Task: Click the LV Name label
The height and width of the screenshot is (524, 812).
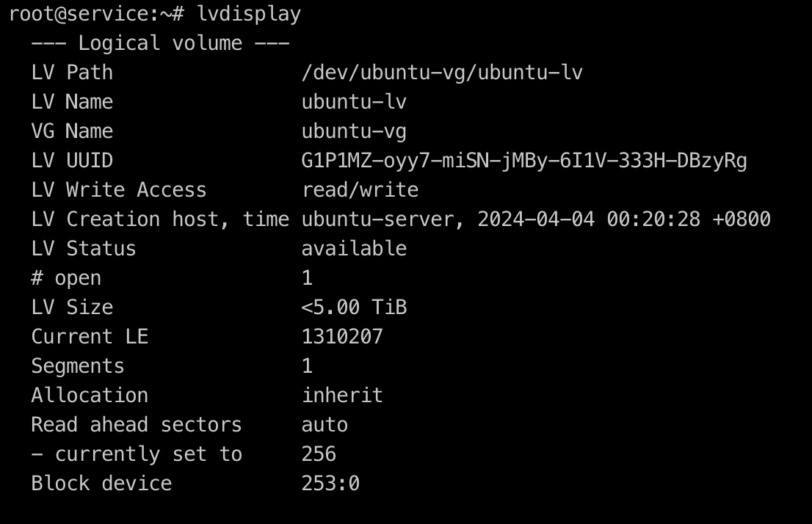Action: click(x=72, y=102)
